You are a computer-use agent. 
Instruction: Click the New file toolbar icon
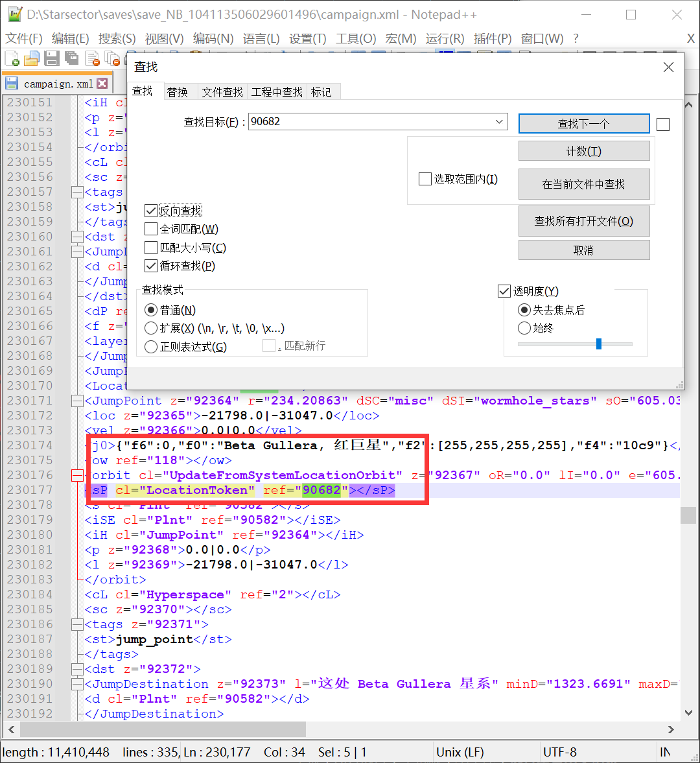coord(12,59)
